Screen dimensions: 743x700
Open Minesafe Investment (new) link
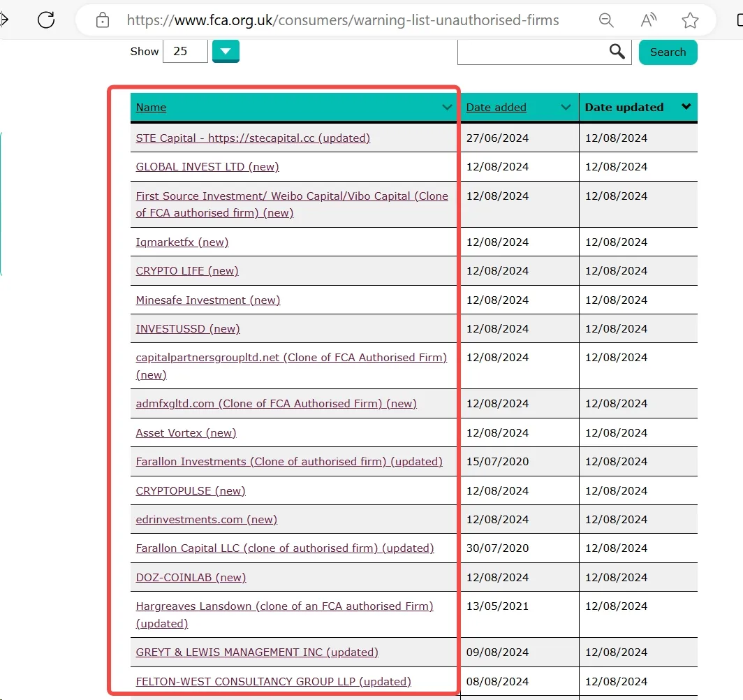(207, 300)
